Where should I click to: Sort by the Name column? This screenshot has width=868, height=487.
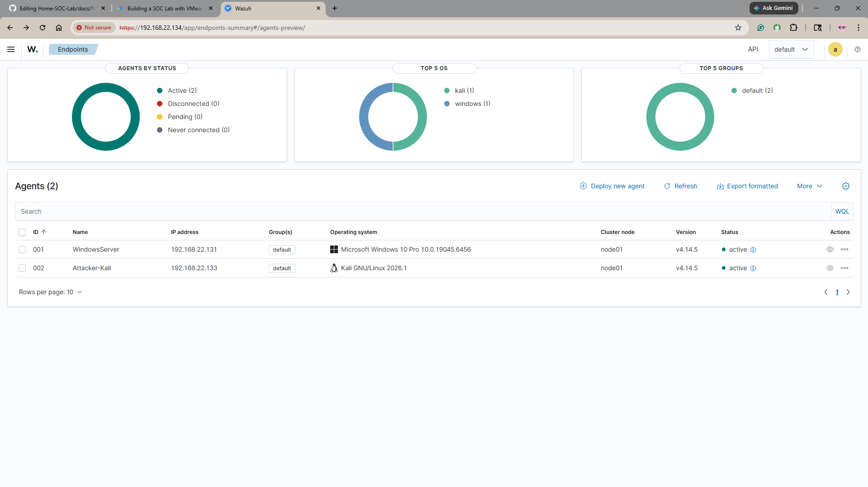pos(80,232)
